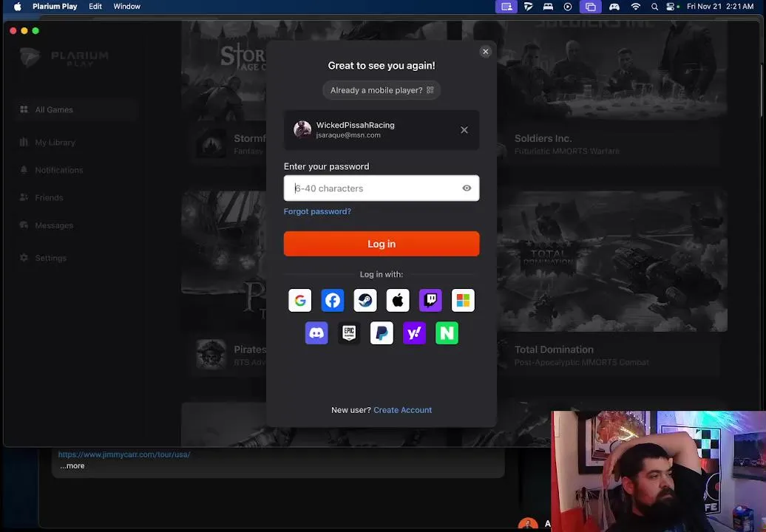The width and height of the screenshot is (766, 532).
Task: Log in with Epic Games icon
Action: 349,332
